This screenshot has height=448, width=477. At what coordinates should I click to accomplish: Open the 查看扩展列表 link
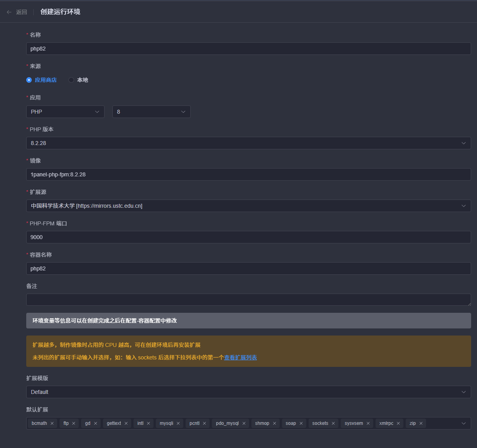[x=240, y=357]
